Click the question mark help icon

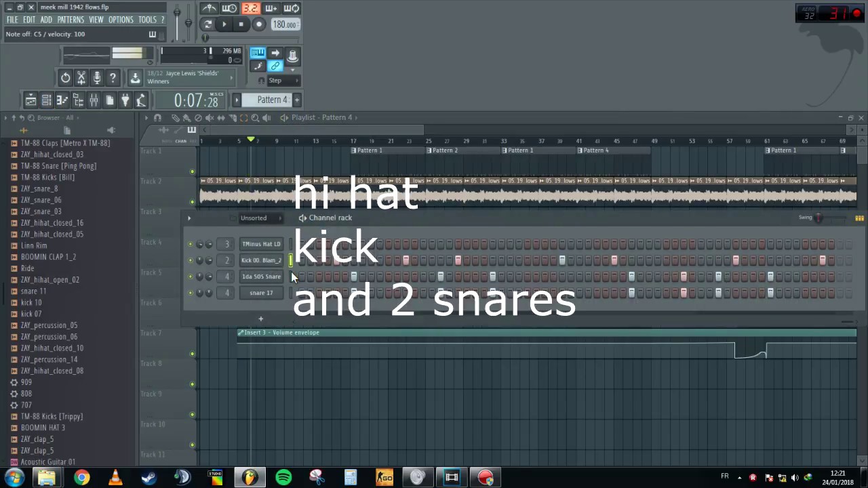click(113, 78)
